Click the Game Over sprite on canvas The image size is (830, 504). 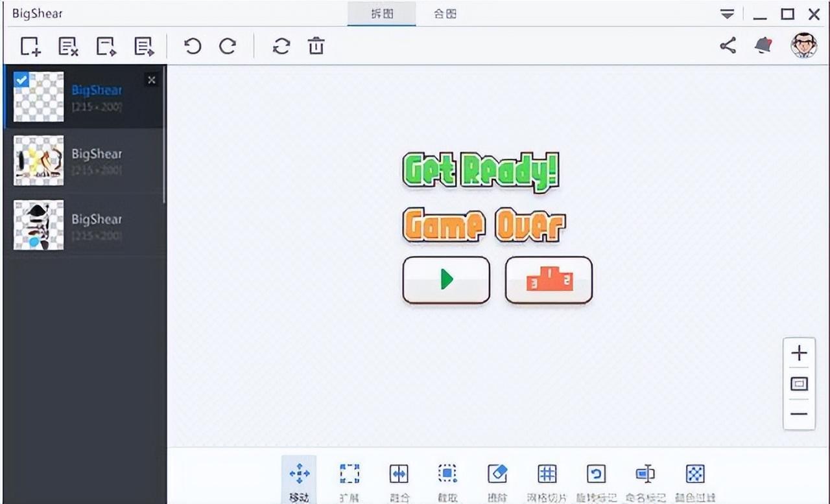tap(484, 225)
